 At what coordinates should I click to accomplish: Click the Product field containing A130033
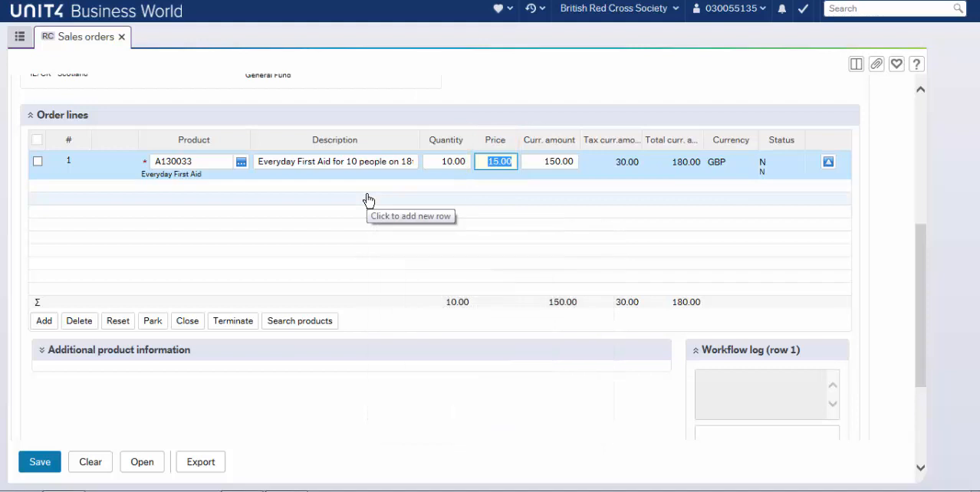pos(192,162)
